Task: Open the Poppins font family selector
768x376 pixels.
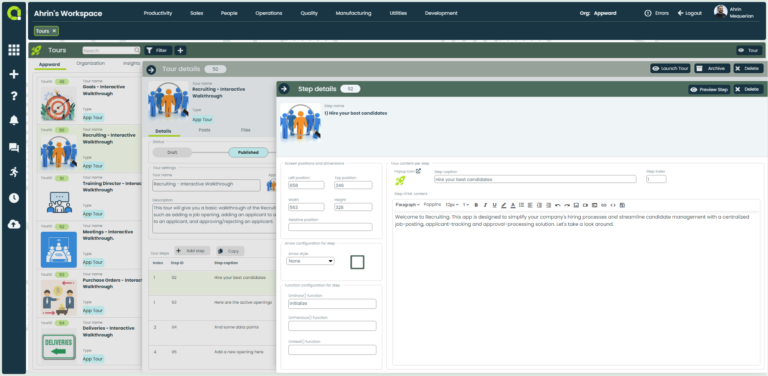Action: pyautogui.click(x=432, y=205)
